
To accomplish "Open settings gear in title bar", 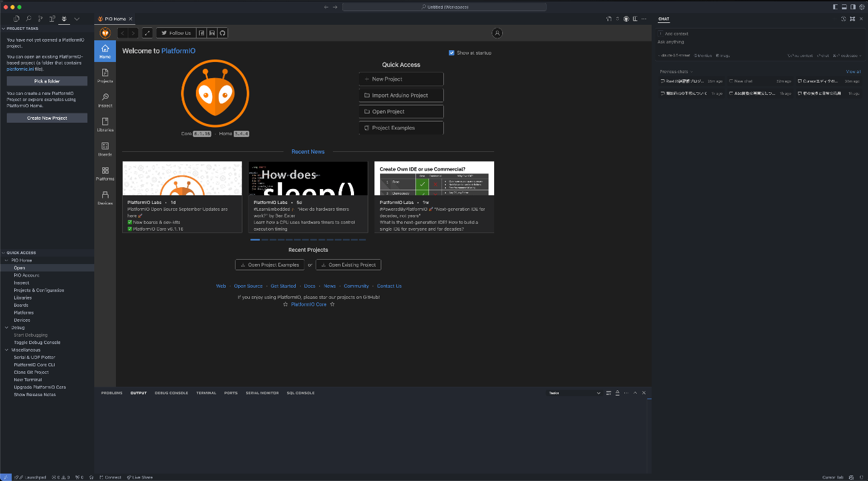I will pyautogui.click(x=861, y=7).
